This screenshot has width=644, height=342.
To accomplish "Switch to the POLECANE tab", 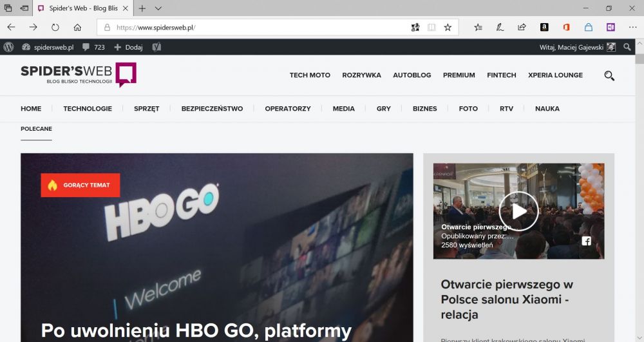I will click(36, 129).
